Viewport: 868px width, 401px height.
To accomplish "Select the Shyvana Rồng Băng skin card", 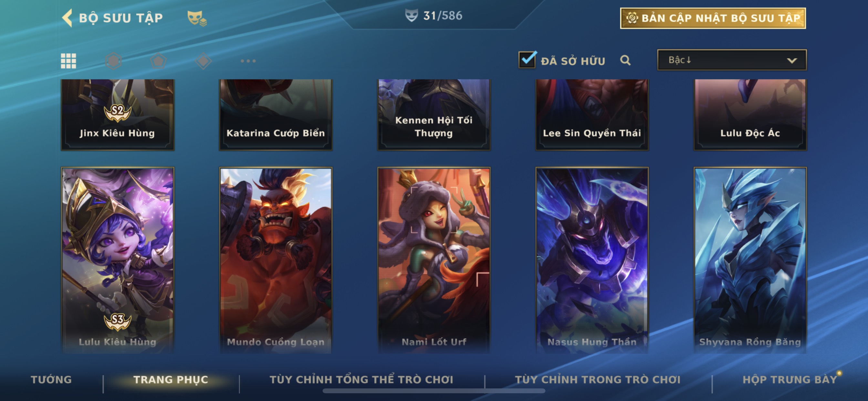I will 750,260.
